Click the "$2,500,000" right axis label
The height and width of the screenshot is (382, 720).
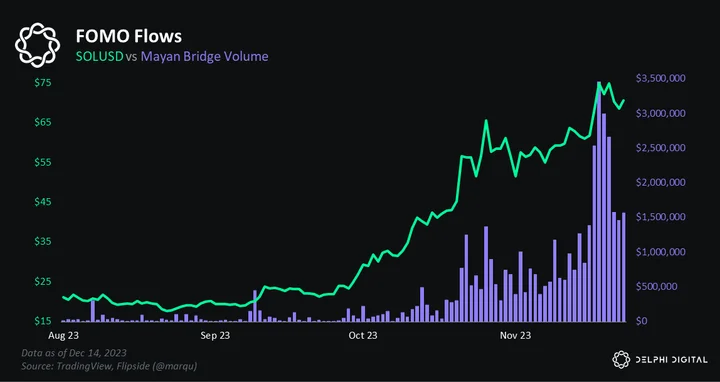point(661,148)
